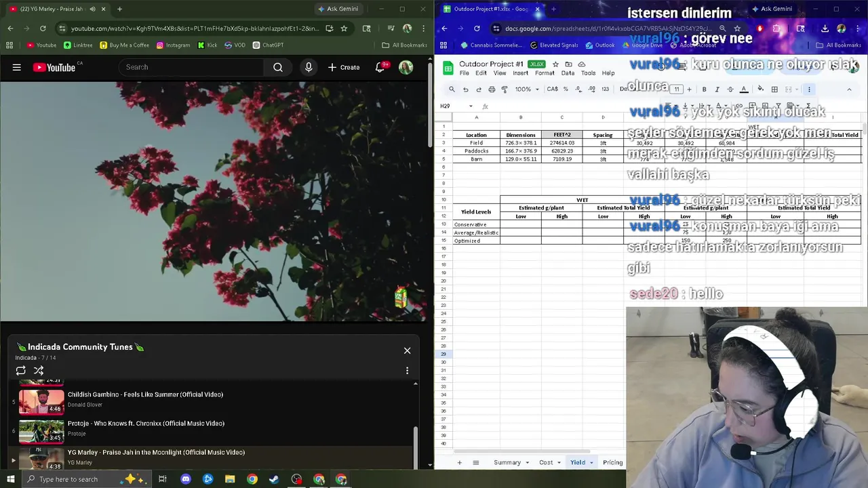Image resolution: width=868 pixels, height=488 pixels.
Task: Close the Indicada Community Tunes playlist panel
Action: [x=407, y=350]
